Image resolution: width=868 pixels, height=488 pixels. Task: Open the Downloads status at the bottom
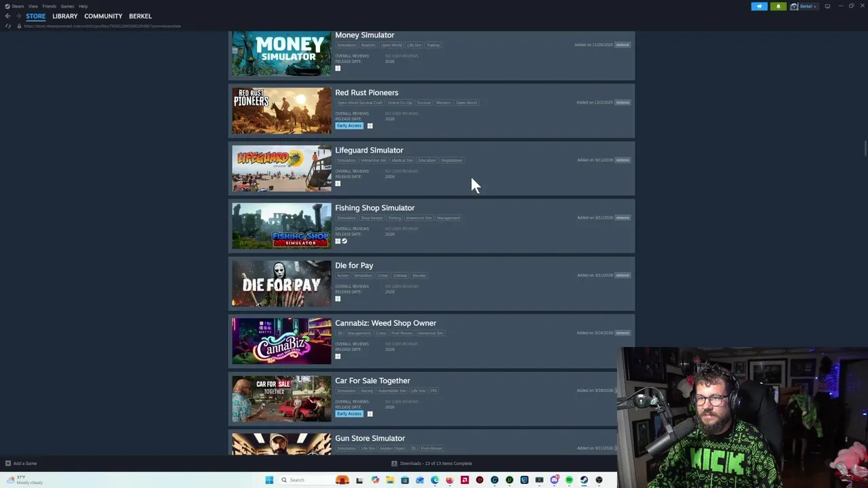(432, 464)
